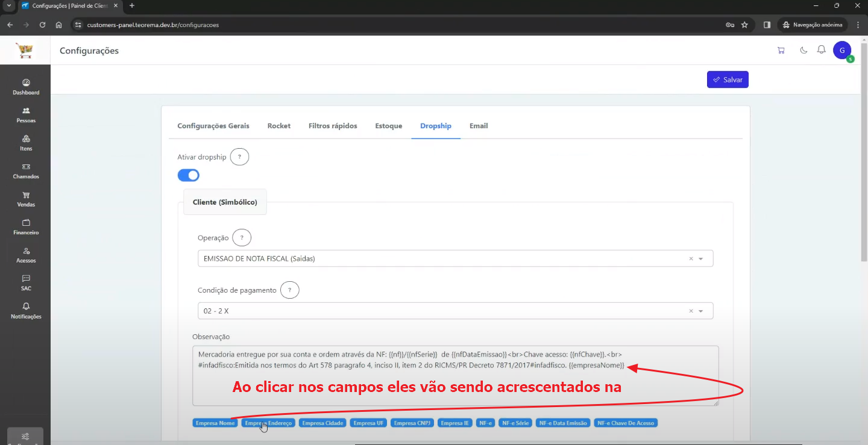This screenshot has width=868, height=445.
Task: Show help for Condição de pagamento
Action: click(290, 290)
